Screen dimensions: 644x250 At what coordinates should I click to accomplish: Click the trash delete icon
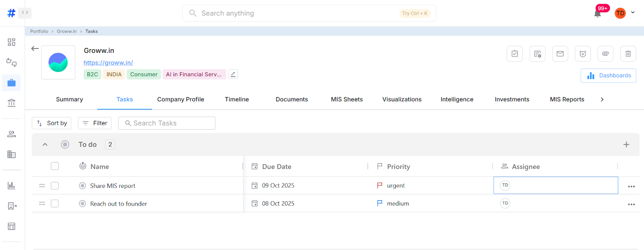[628, 54]
